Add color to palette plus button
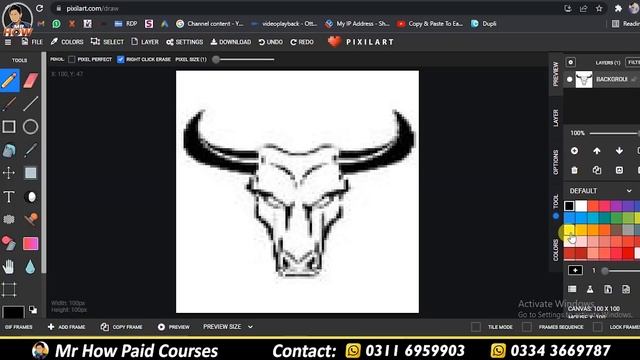640x360 pixels. (x=575, y=270)
